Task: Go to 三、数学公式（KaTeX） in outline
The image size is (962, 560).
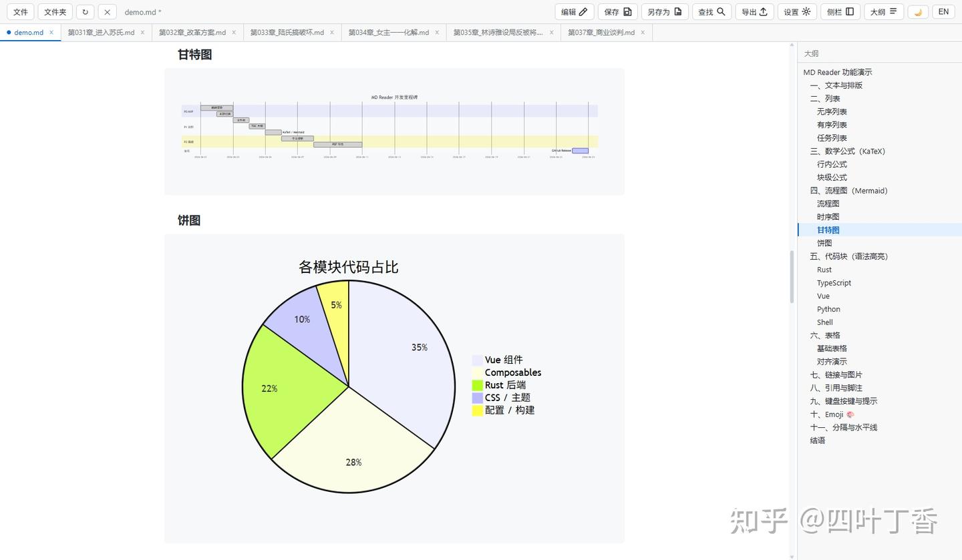Action: point(848,151)
